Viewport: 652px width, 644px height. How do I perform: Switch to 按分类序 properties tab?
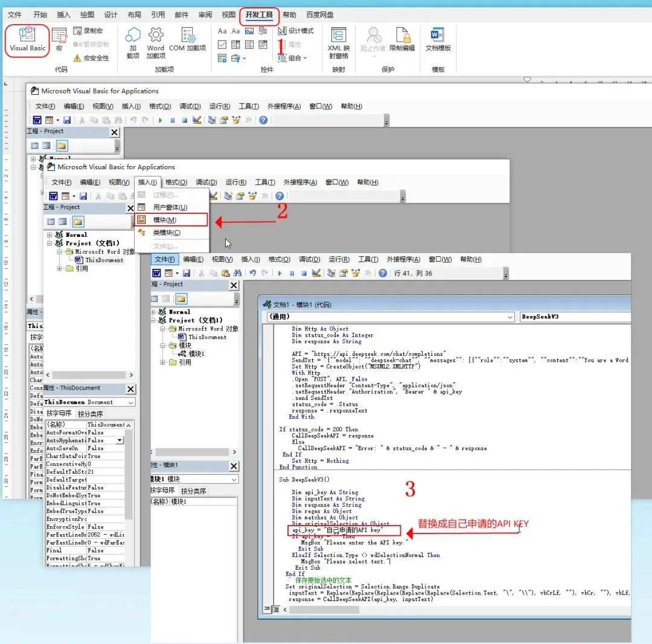tap(90, 414)
